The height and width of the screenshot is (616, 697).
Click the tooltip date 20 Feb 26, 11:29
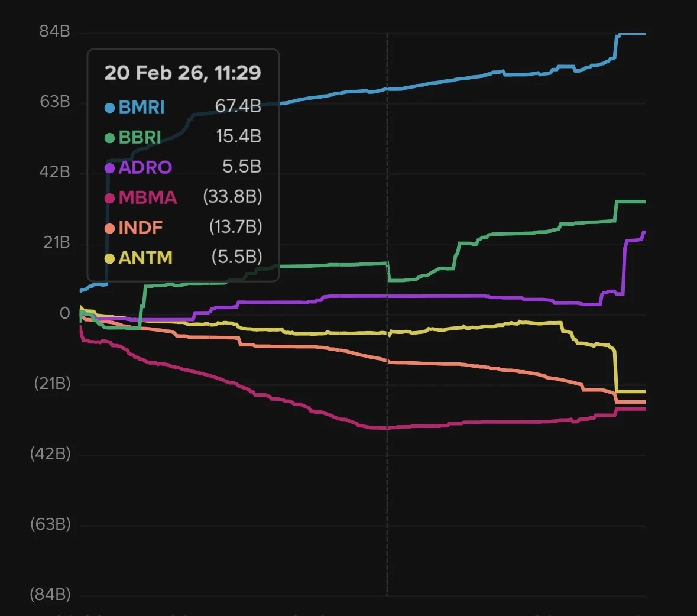coord(183,73)
